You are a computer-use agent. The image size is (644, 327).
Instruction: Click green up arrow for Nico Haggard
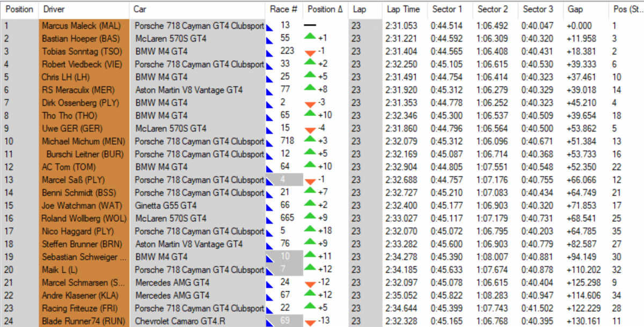pos(310,229)
